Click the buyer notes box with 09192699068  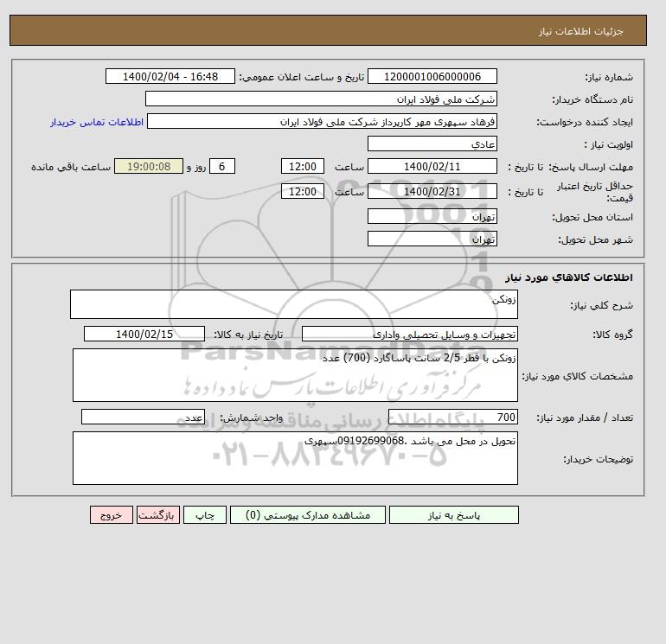(x=295, y=458)
